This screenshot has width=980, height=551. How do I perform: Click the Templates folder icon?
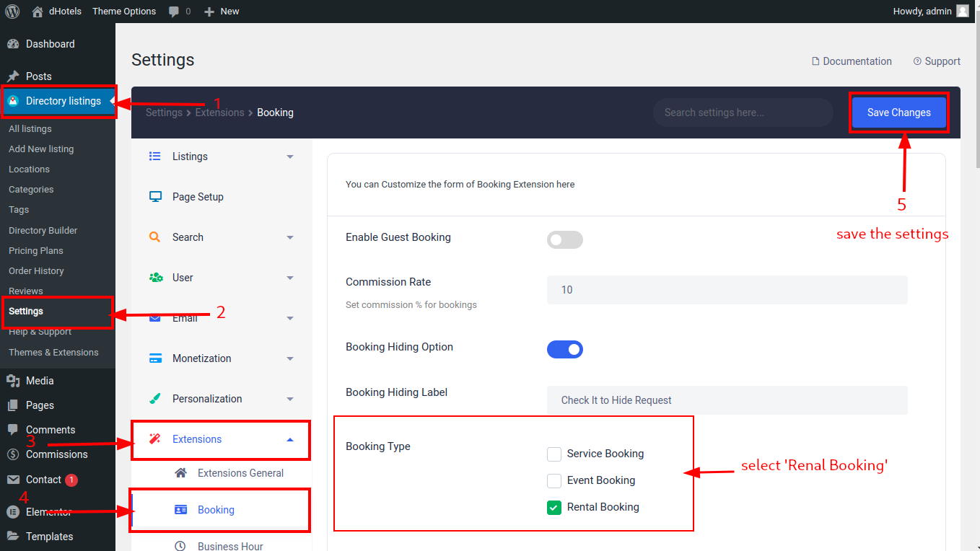pyautogui.click(x=13, y=537)
